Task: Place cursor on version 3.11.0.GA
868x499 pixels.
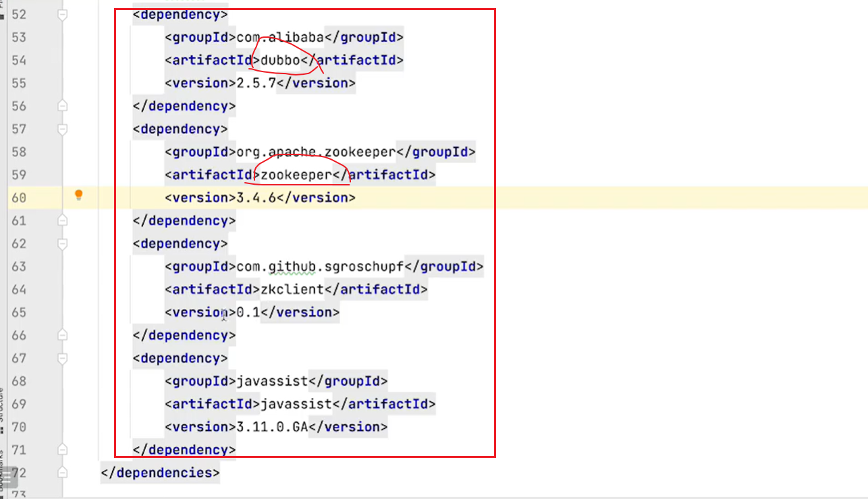Action: click(x=272, y=427)
